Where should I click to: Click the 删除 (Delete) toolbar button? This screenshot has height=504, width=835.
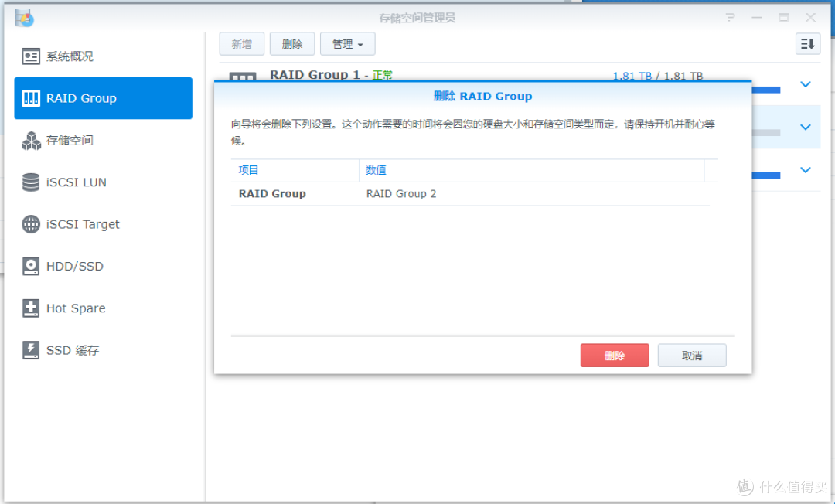pos(291,43)
